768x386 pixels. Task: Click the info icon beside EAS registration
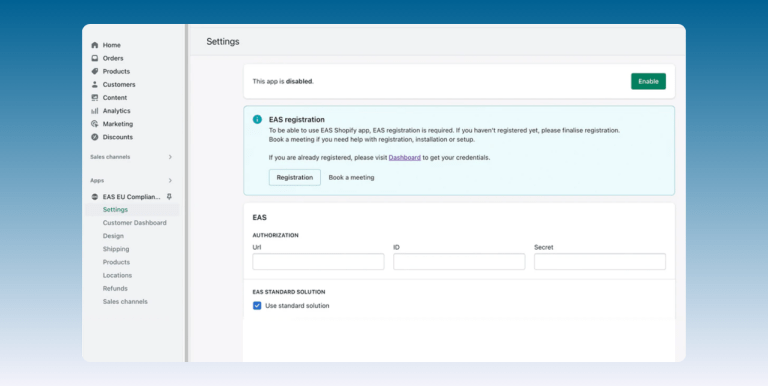[257, 119]
